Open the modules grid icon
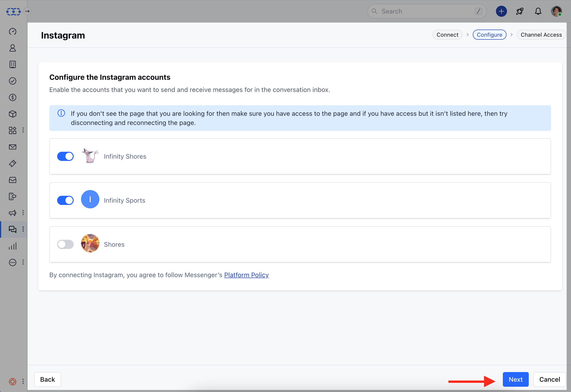This screenshot has width=571, height=392. point(13,130)
